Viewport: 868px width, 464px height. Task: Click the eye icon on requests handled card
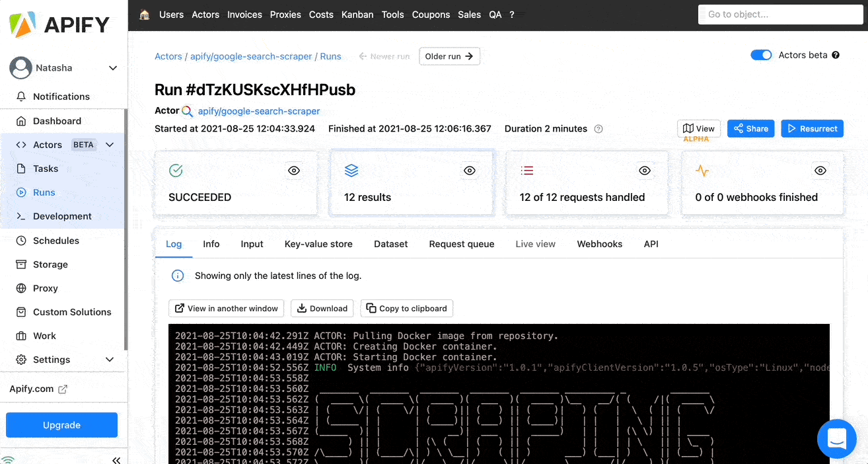coord(645,171)
